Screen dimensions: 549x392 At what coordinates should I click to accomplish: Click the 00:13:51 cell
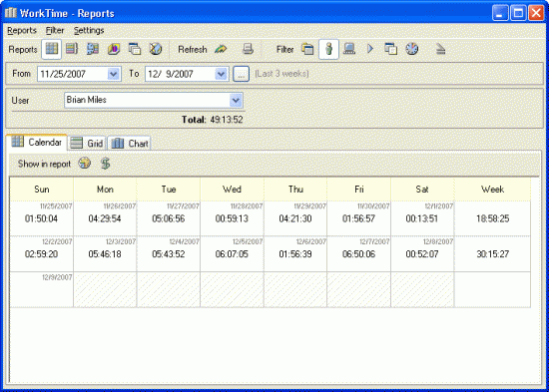pyautogui.click(x=422, y=218)
